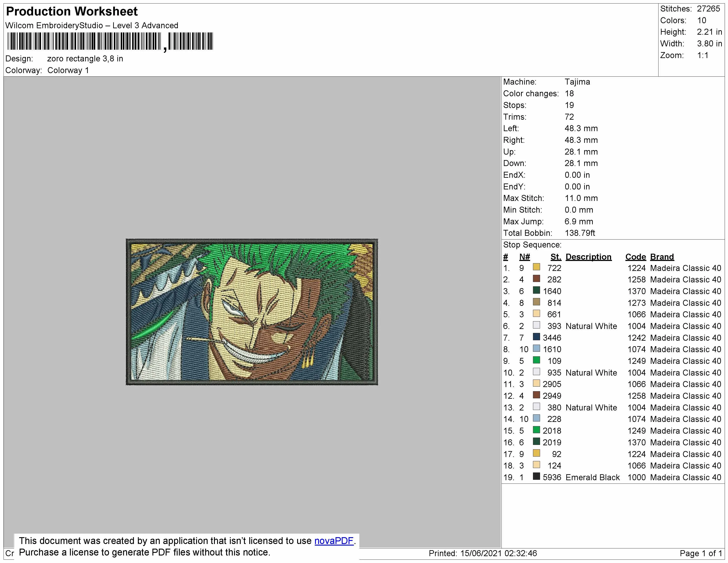Click the max stitch value '11.0 mm'
The width and height of the screenshot is (728, 563).
[x=581, y=198]
